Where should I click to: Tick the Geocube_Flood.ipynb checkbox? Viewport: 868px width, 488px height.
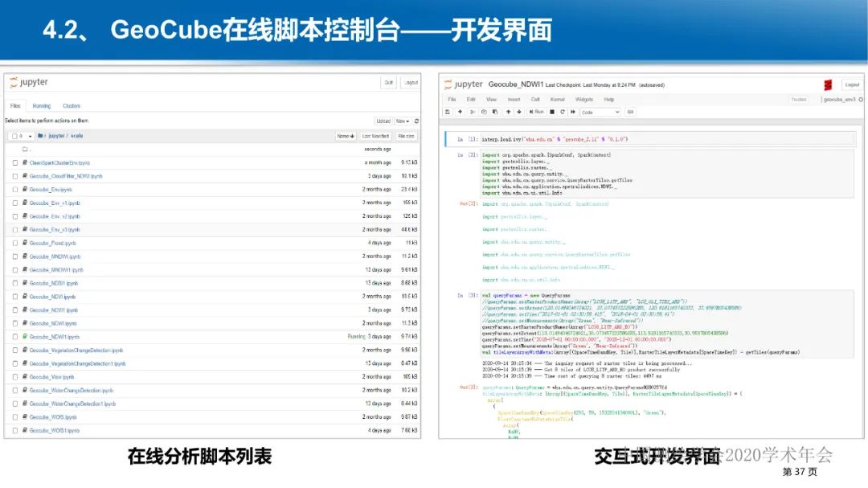(14, 243)
